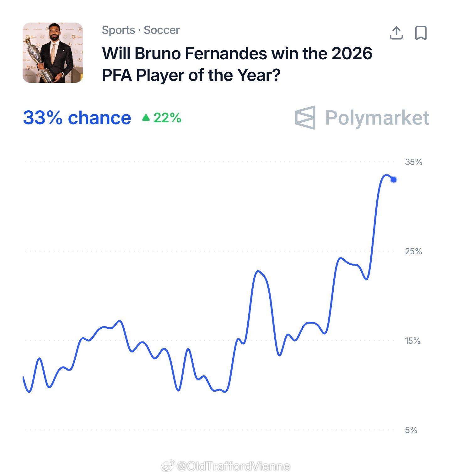Click the "33% chance" text
452x476 pixels.
point(77,118)
